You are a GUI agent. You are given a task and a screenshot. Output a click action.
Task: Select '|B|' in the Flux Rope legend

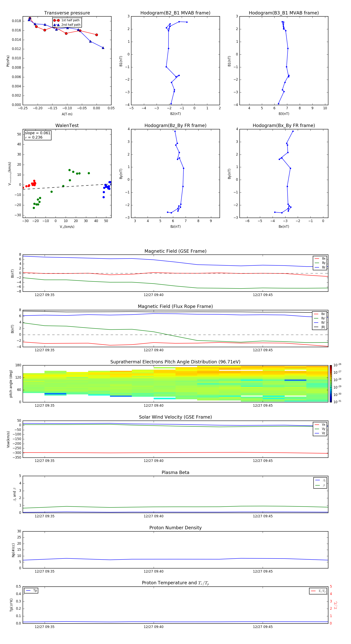point(320,327)
